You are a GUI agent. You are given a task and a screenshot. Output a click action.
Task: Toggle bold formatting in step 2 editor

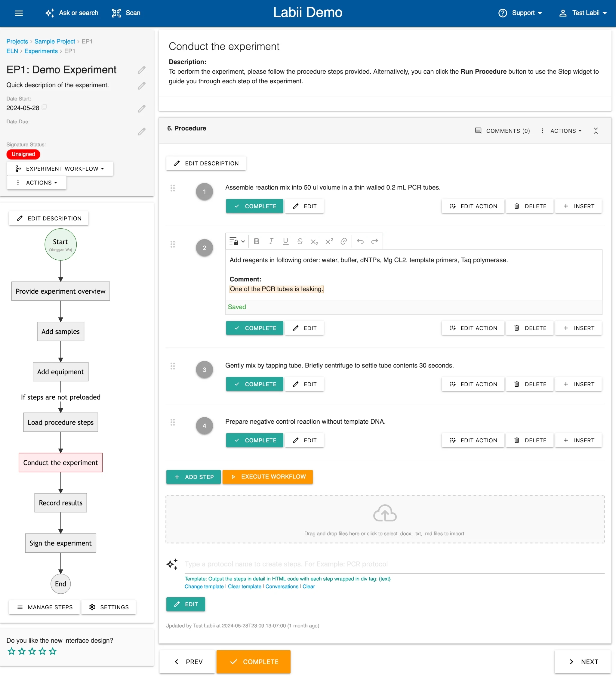point(257,241)
